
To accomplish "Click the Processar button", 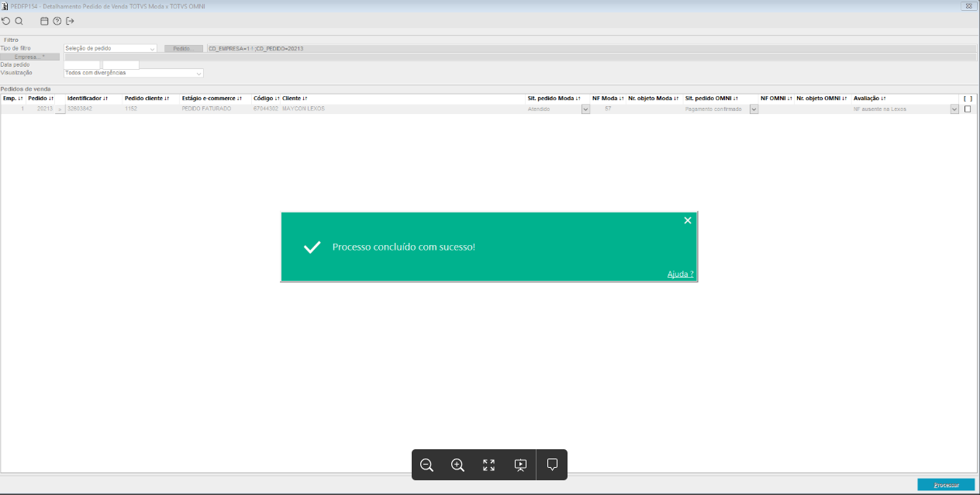I will pos(946,485).
